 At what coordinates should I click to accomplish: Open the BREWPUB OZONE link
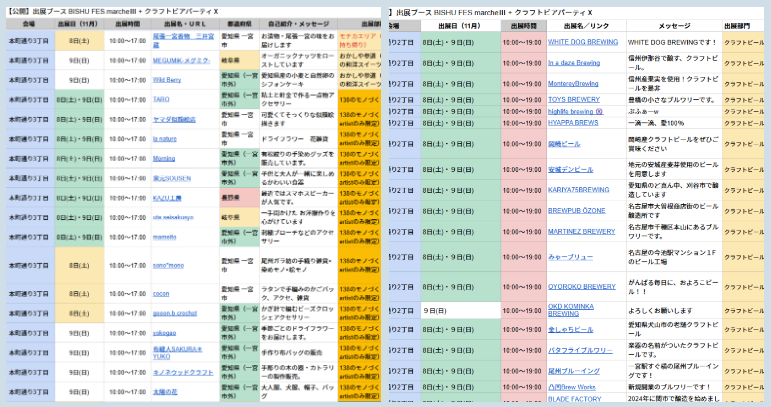point(576,211)
